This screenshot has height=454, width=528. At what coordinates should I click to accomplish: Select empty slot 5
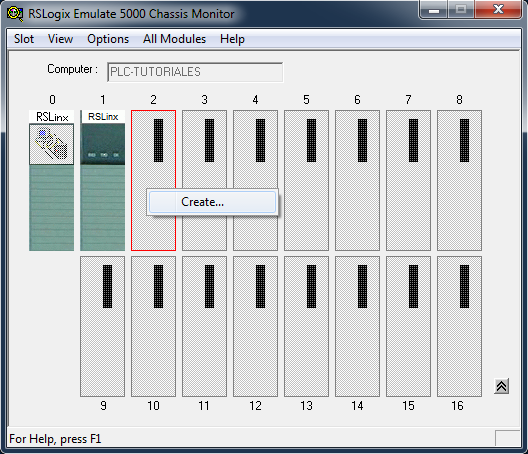pos(306,180)
